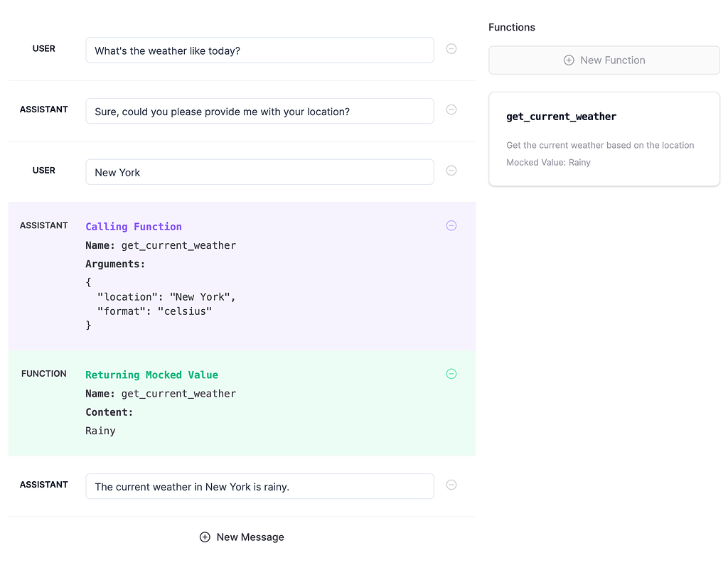Remove the "What's the weather like today?" user message
The height and width of the screenshot is (575, 728).
click(451, 49)
